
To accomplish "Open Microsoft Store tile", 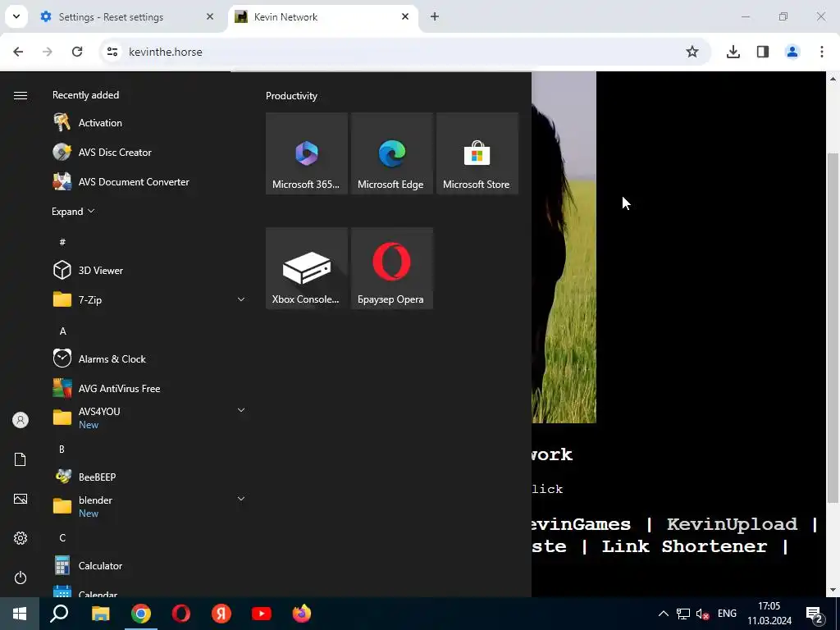I will 477,153.
